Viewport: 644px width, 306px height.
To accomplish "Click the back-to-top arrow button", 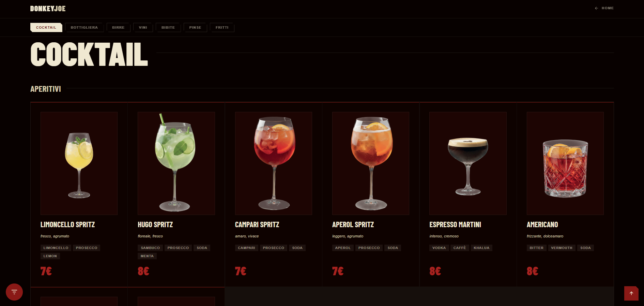I will click(x=631, y=293).
